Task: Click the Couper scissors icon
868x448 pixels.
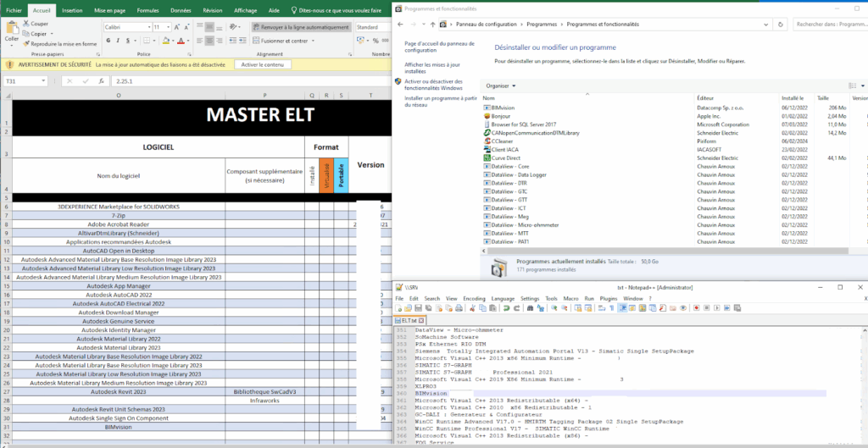Action: point(25,24)
